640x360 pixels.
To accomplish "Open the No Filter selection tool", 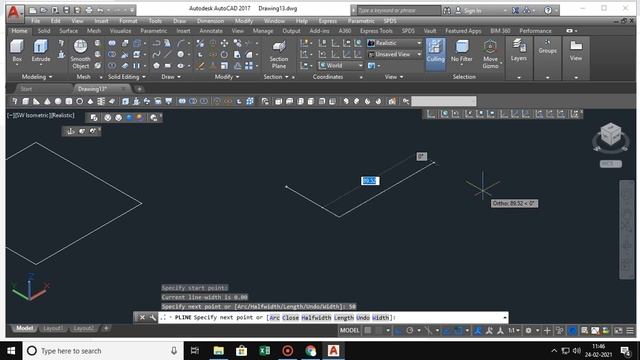I will [x=461, y=51].
